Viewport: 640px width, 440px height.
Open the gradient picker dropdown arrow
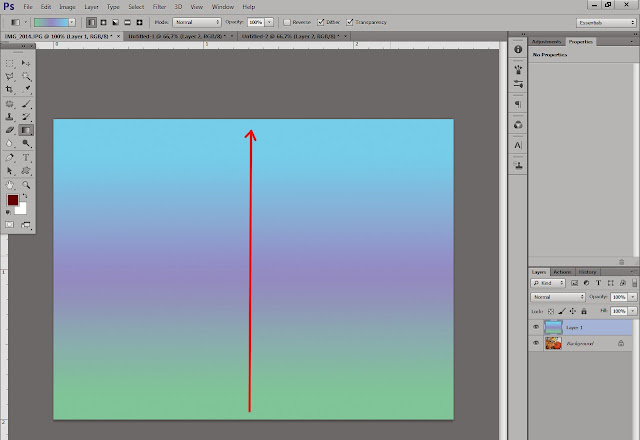tap(72, 22)
